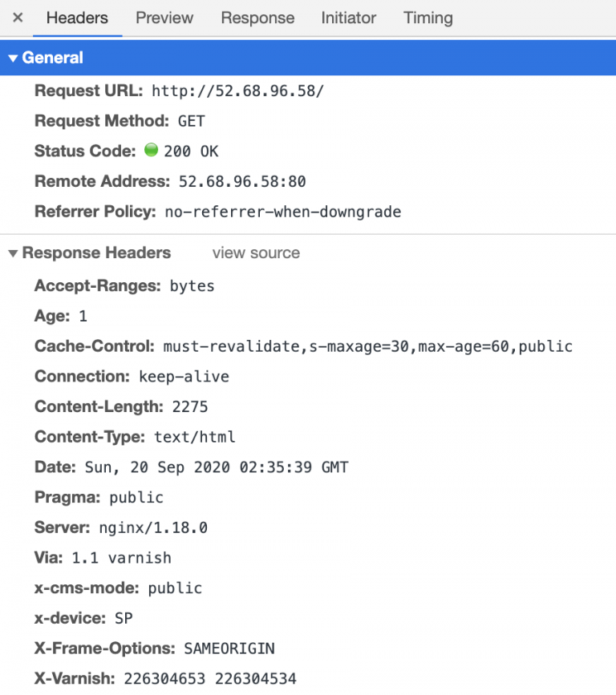Switch to the Preview tab
The width and height of the screenshot is (616, 695).
point(164,18)
